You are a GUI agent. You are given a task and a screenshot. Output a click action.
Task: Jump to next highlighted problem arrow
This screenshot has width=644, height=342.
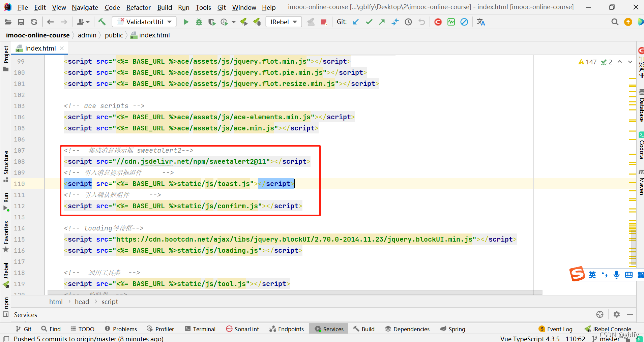click(630, 62)
